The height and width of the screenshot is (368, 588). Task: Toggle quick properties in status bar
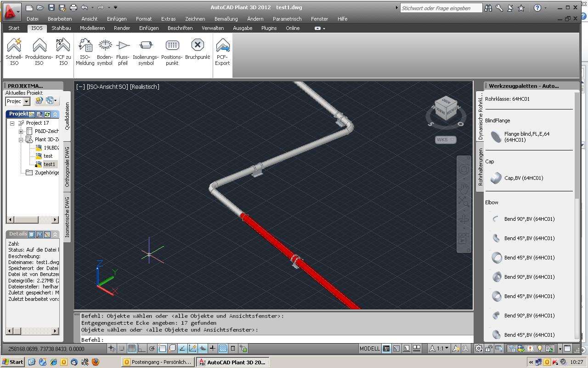click(233, 349)
